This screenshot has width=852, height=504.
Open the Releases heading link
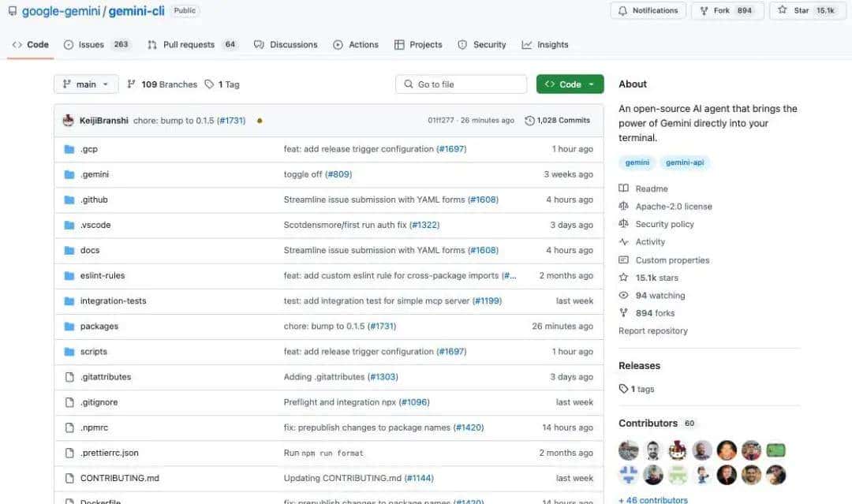[x=639, y=365]
